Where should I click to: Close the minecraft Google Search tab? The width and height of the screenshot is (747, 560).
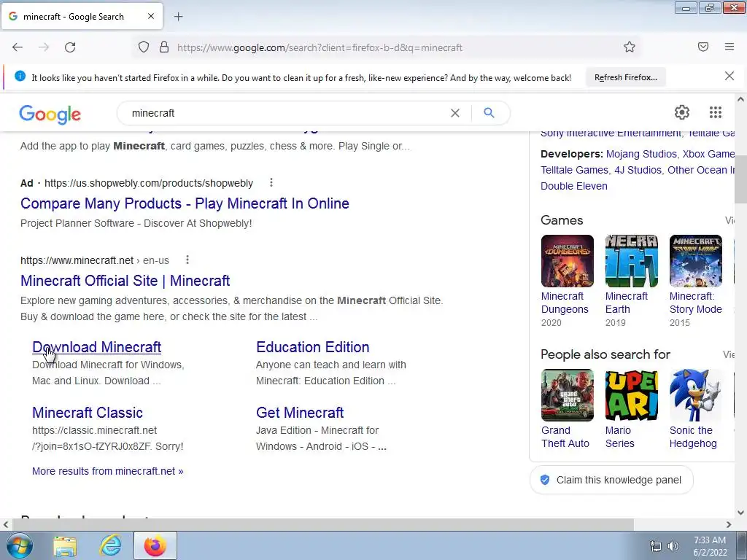pos(151,16)
